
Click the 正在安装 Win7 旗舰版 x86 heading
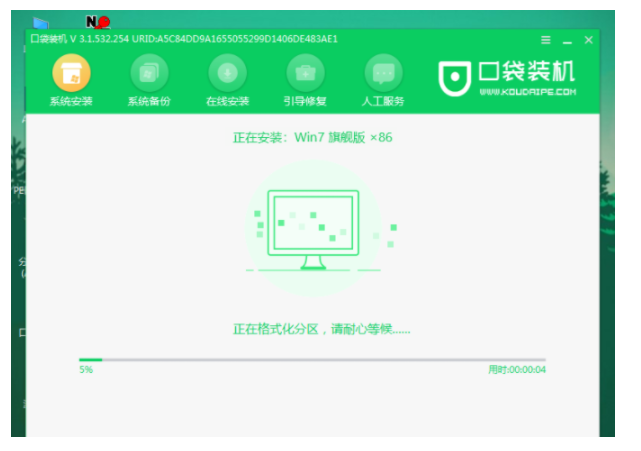point(313,137)
